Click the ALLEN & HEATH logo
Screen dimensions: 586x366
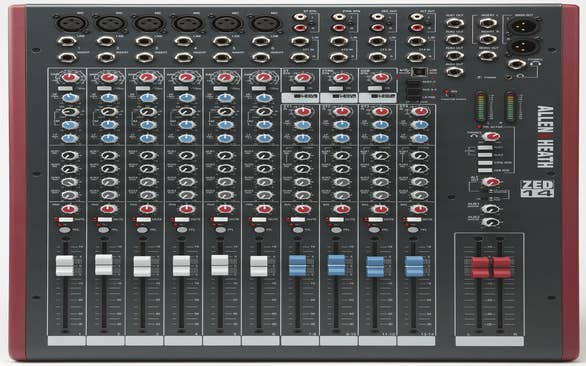544,136
